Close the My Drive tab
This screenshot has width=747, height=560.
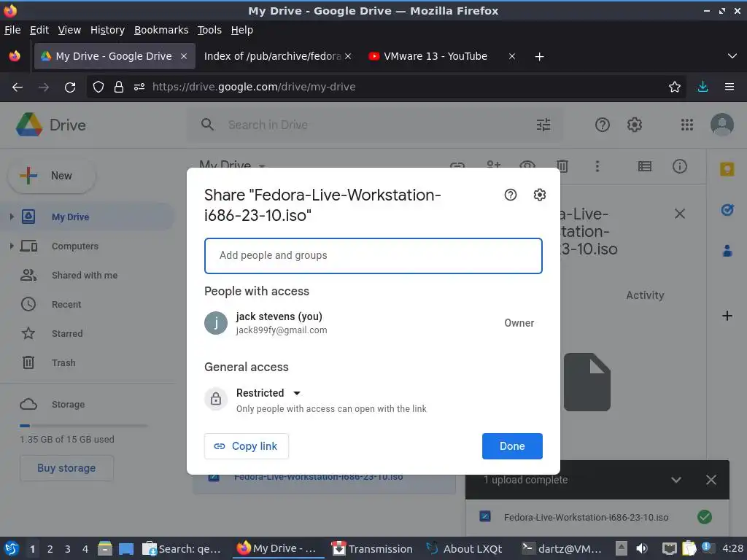click(x=184, y=56)
